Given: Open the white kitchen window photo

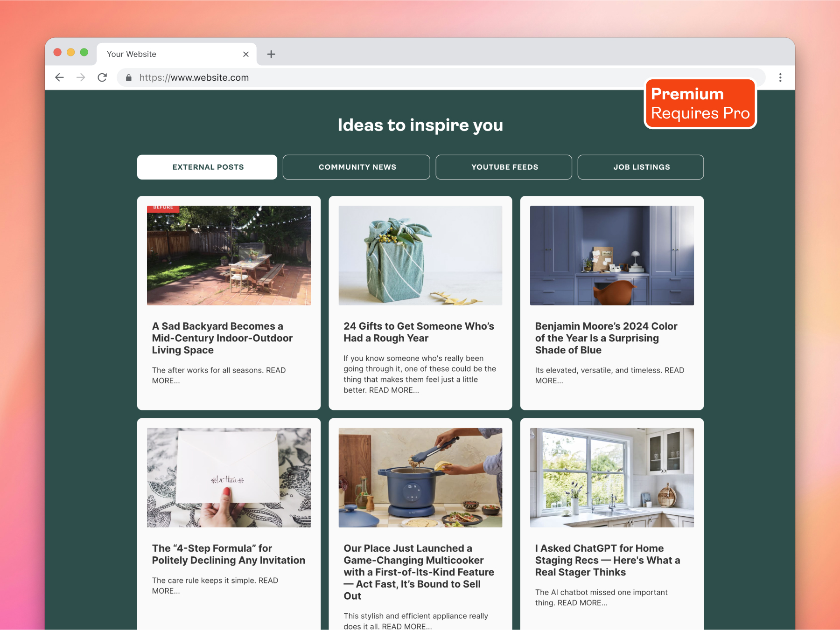Looking at the screenshot, I should [612, 478].
